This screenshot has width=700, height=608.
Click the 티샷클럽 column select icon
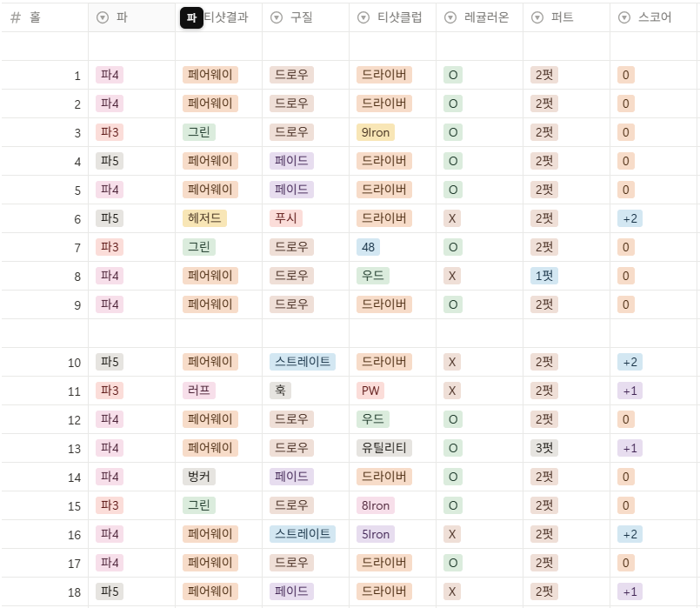click(363, 17)
